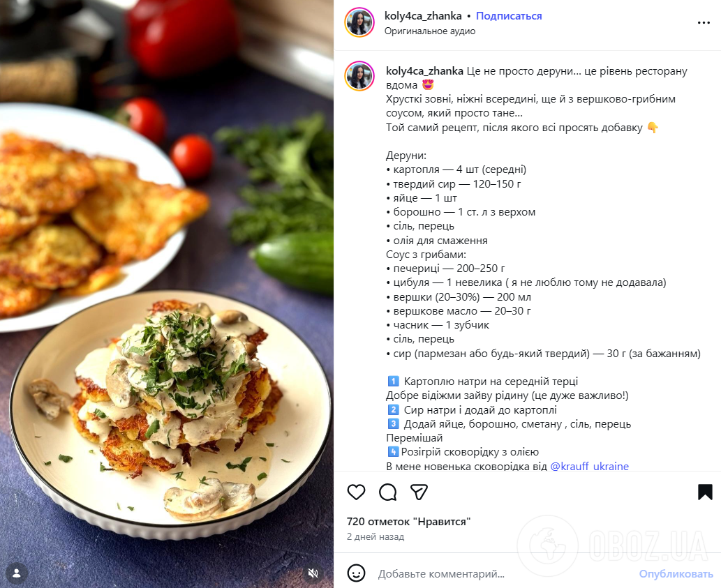This screenshot has width=721, height=588.
Task: Click the Подписаться follow link
Action: point(509,16)
